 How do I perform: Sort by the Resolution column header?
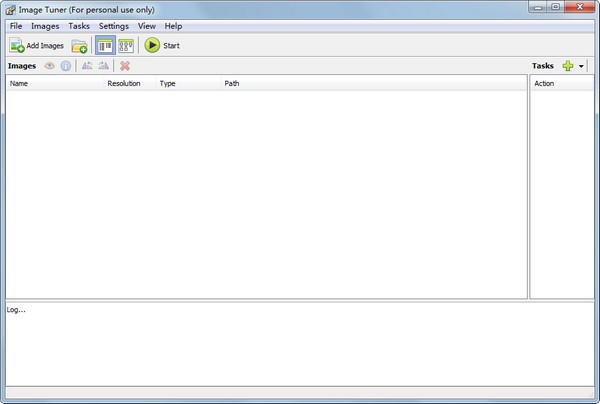[130, 83]
